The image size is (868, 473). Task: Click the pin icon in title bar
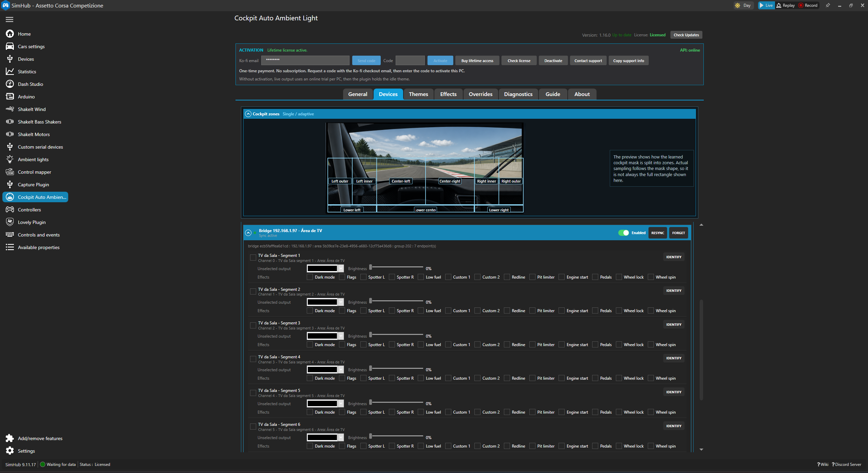tap(828, 5)
